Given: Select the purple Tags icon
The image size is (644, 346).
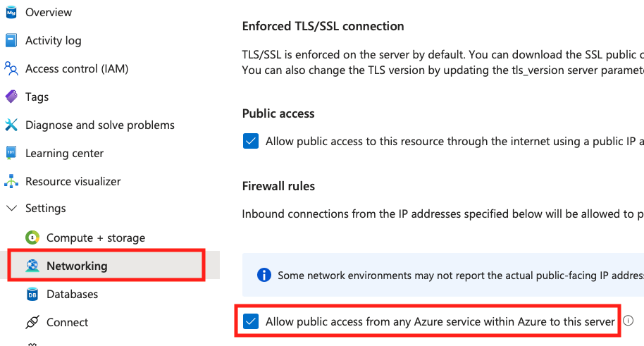Looking at the screenshot, I should click(x=11, y=97).
